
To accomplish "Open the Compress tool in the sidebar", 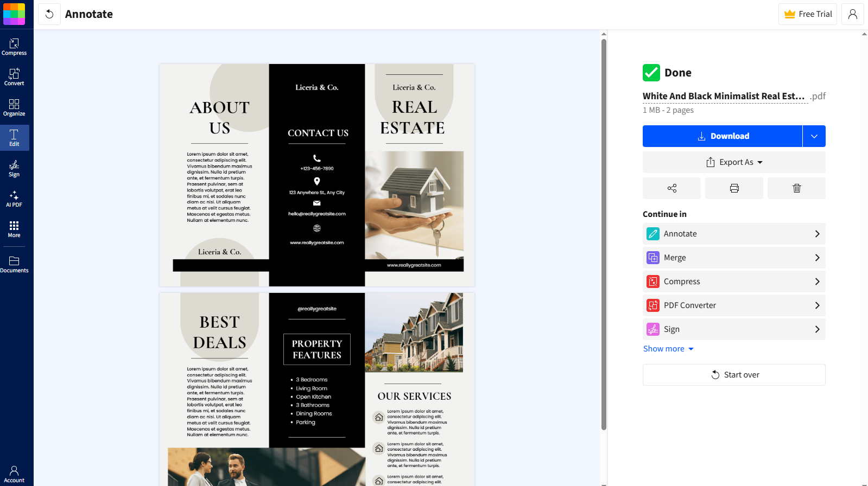I will coord(14,47).
